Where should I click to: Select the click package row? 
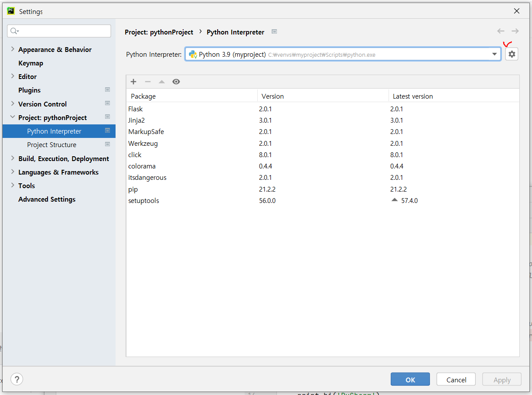coord(323,155)
